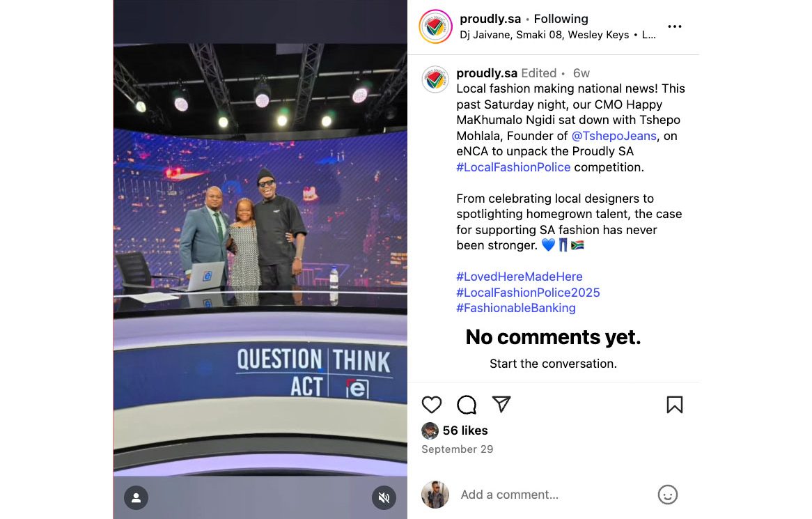Image resolution: width=812 pixels, height=519 pixels.
Task: Open the @TshepoJeans mention link
Action: tap(614, 136)
